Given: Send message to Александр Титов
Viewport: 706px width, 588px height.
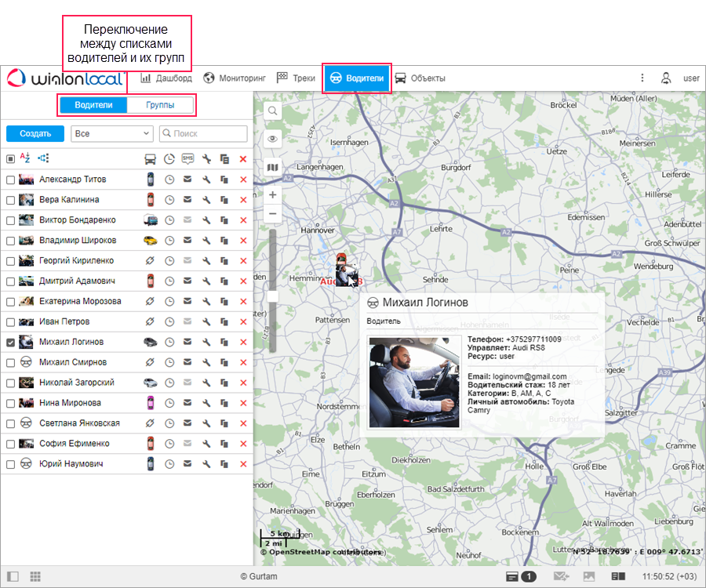Looking at the screenshot, I should coord(187,180).
